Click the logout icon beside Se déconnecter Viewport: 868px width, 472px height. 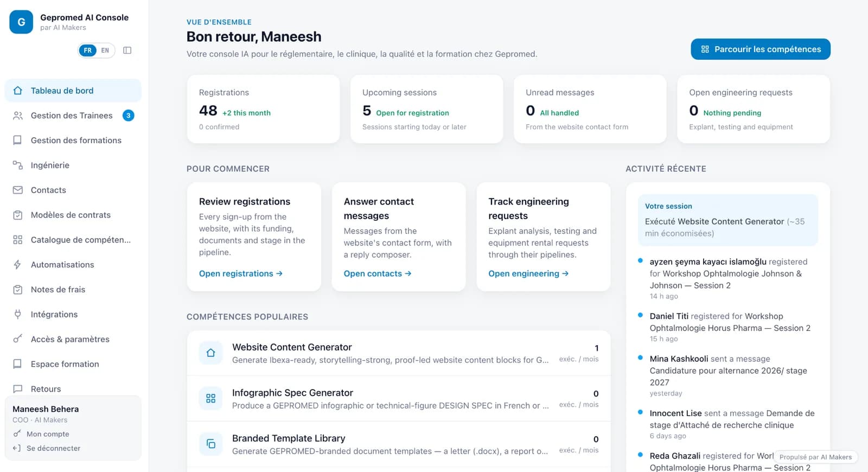coord(17,448)
